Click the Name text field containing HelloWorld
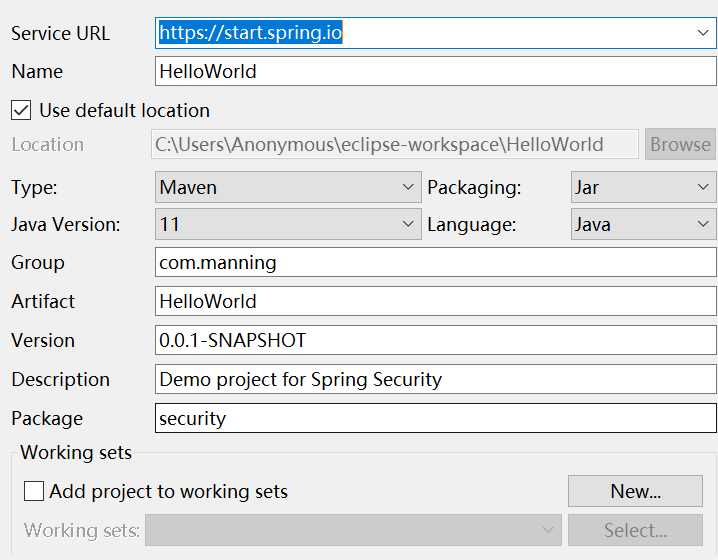Viewport: 718px width, 560px height. (435, 71)
